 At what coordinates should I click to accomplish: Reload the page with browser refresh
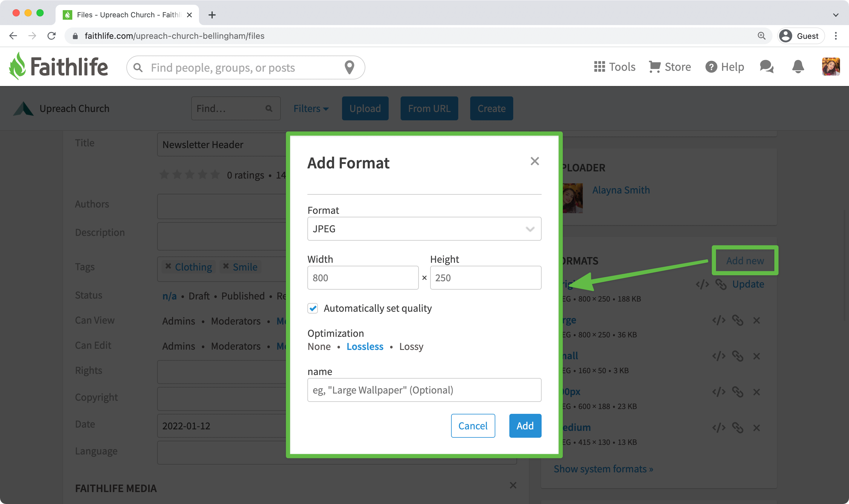point(52,36)
